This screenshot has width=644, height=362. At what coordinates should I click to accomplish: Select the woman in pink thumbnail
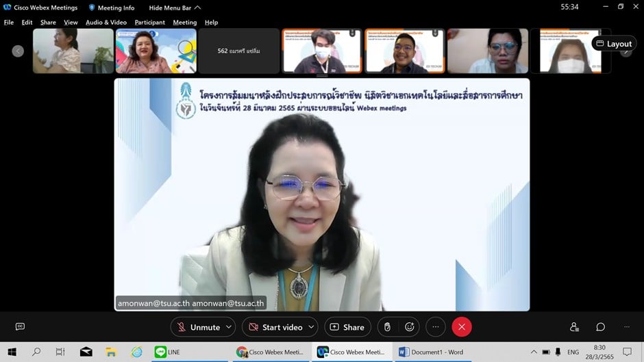[x=156, y=51]
